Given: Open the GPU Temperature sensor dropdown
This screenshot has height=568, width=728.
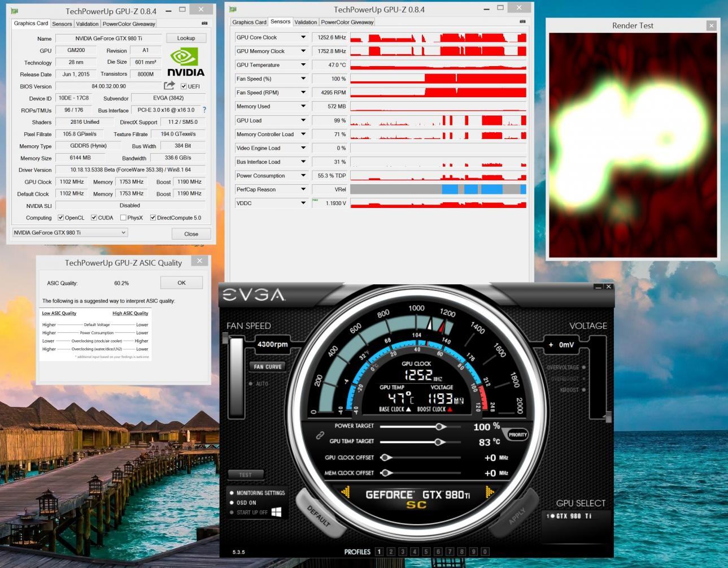Looking at the screenshot, I should coord(303,65).
